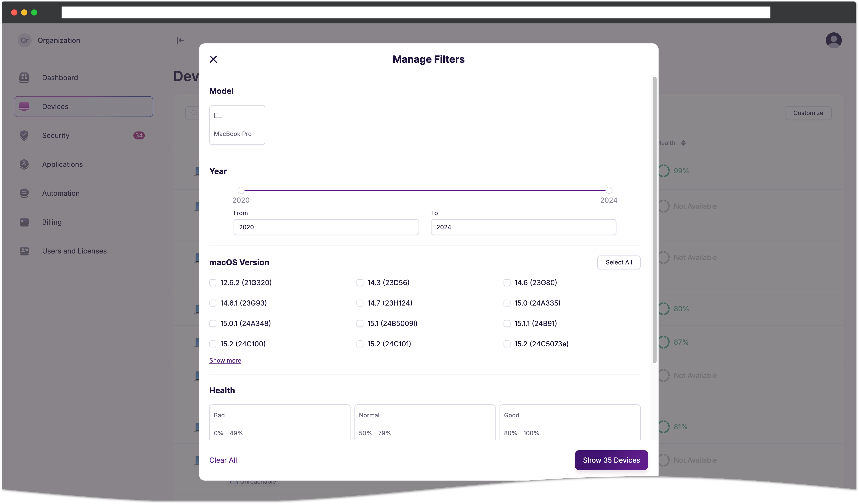Click the Automation sidebar icon
The image size is (859, 504).
tap(24, 192)
